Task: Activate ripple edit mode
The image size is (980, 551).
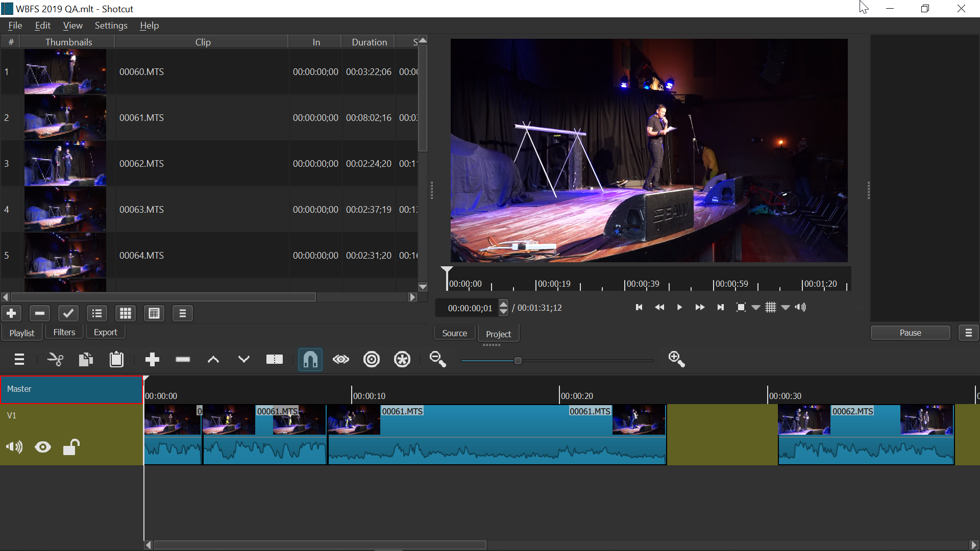Action: (371, 359)
